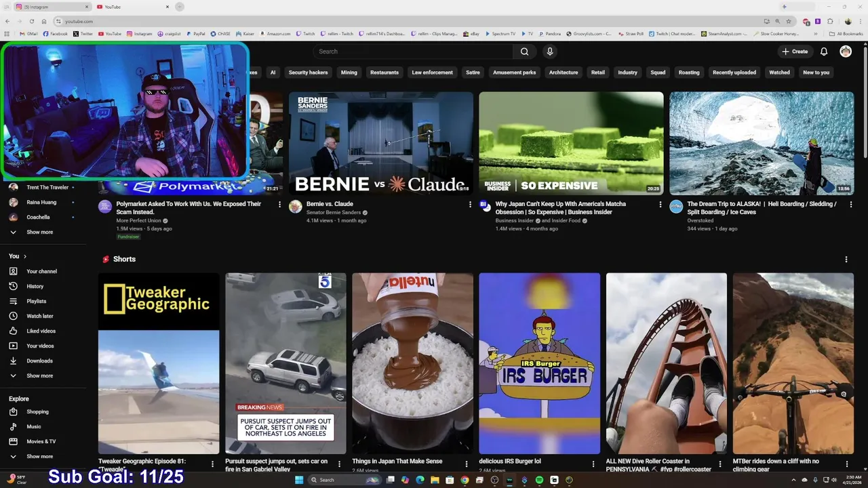
Task: Start voice search with the microphone icon
Action: [x=550, y=52]
